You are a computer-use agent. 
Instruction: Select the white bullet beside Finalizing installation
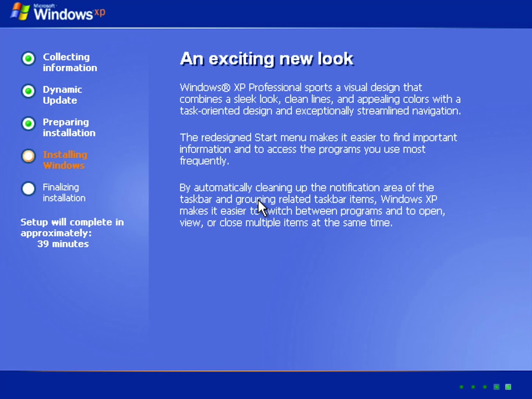click(29, 189)
